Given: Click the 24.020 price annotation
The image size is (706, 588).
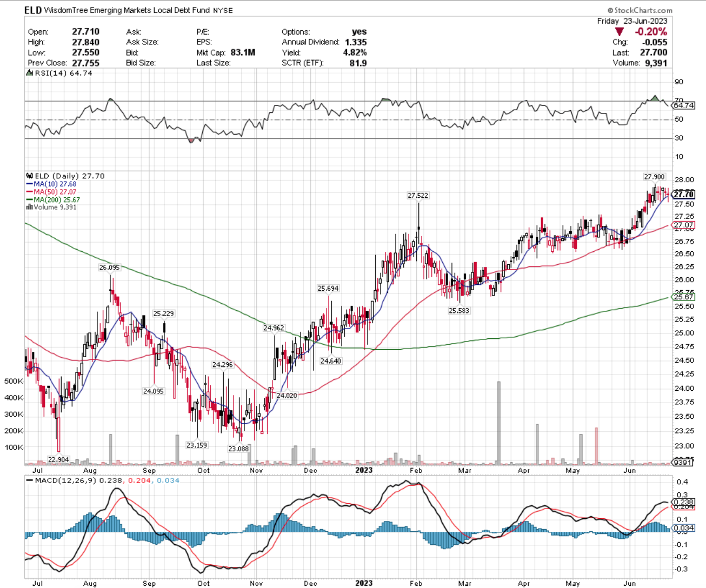Looking at the screenshot, I should pos(287,396).
